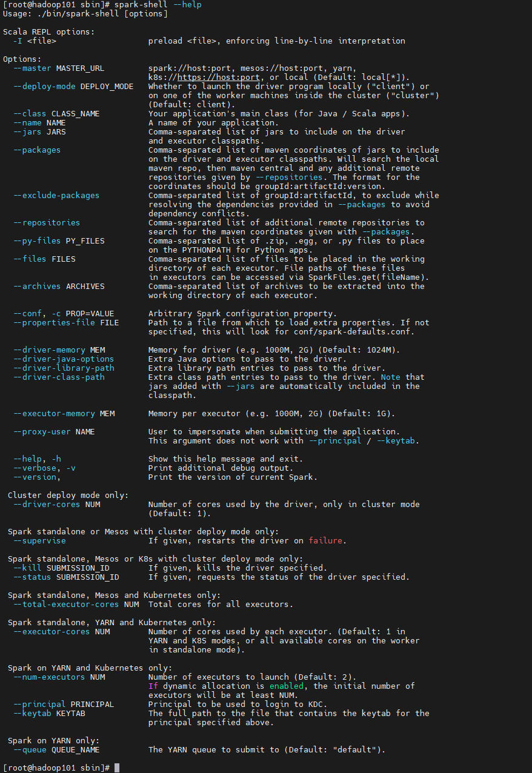The width and height of the screenshot is (532, 773).
Task: Click the spark-shell --help command text
Action: coord(158,4)
